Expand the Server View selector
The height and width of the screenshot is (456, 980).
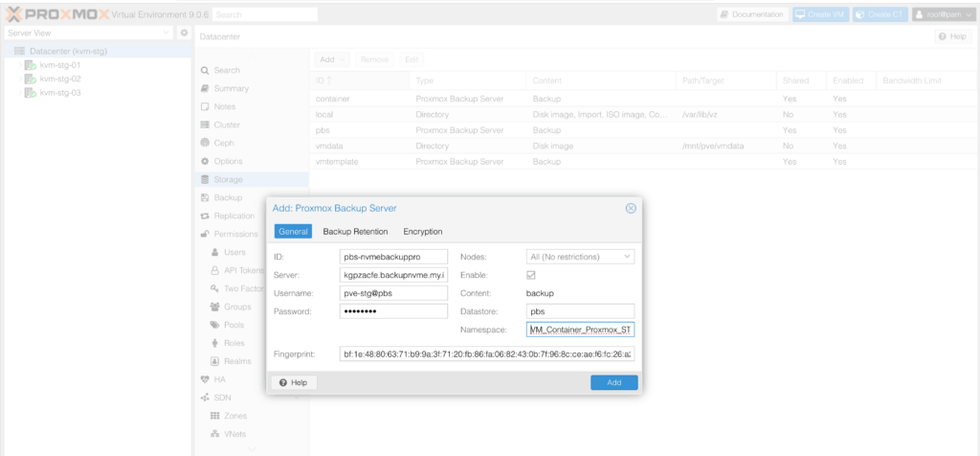pyautogui.click(x=168, y=34)
